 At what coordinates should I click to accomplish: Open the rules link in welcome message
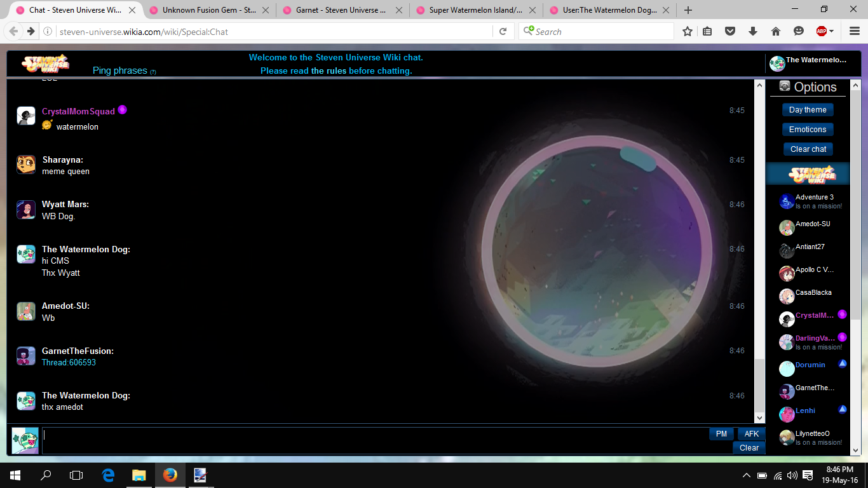(x=329, y=71)
